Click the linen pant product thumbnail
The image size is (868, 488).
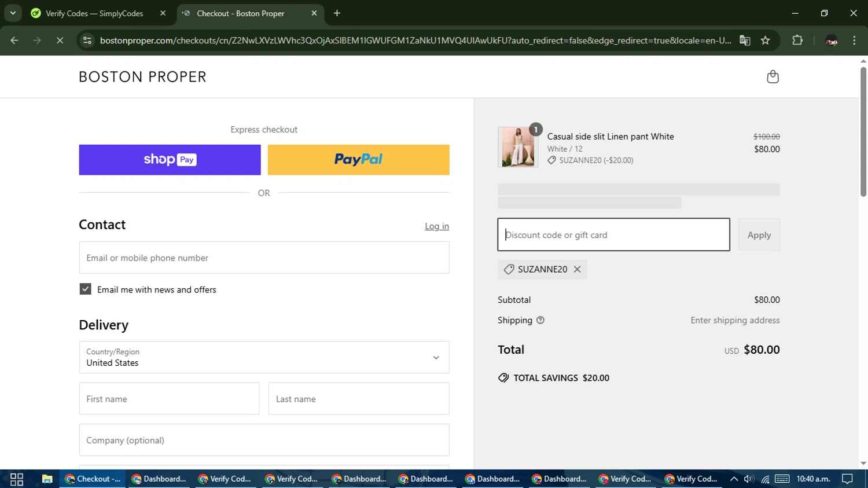click(518, 147)
